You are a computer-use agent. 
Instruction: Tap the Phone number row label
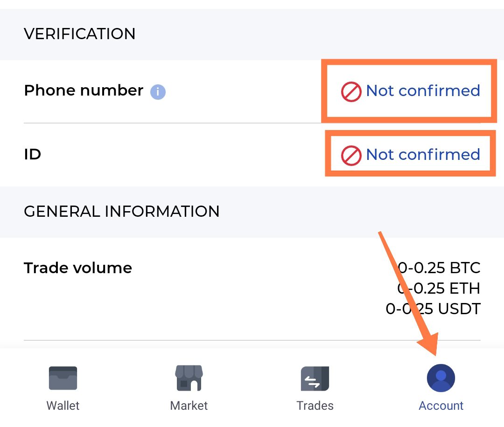click(x=84, y=90)
